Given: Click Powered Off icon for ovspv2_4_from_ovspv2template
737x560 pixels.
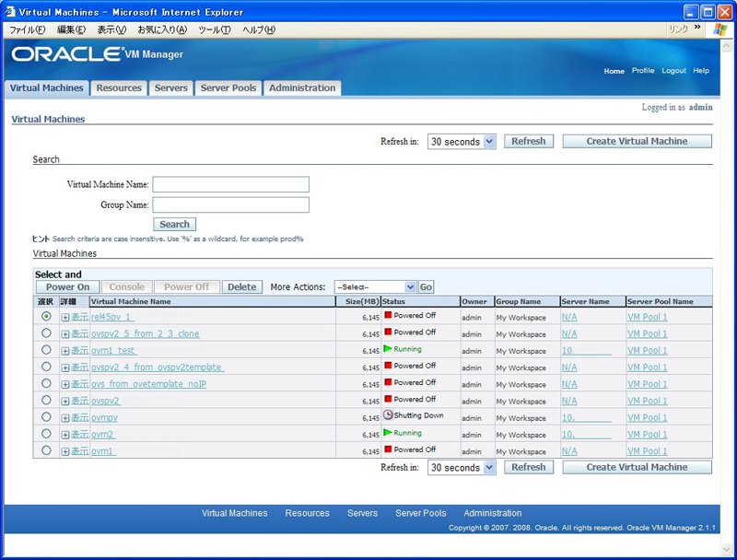Looking at the screenshot, I should click(x=388, y=366).
